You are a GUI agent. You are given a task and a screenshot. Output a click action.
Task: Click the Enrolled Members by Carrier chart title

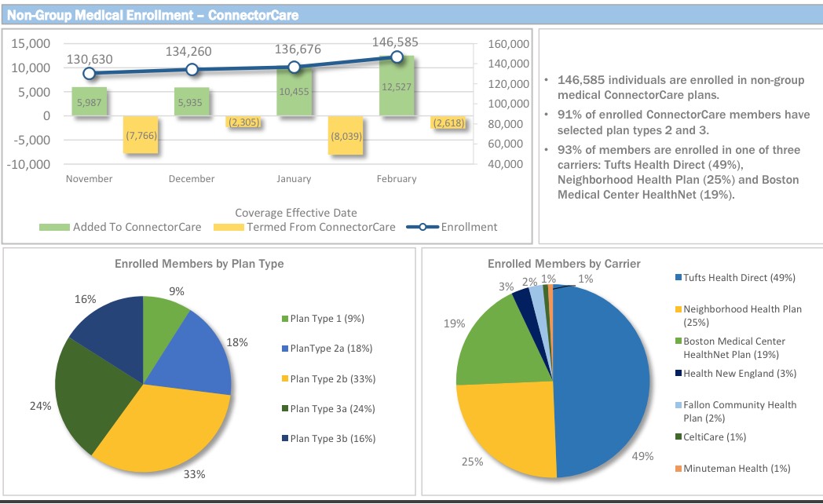tap(564, 264)
